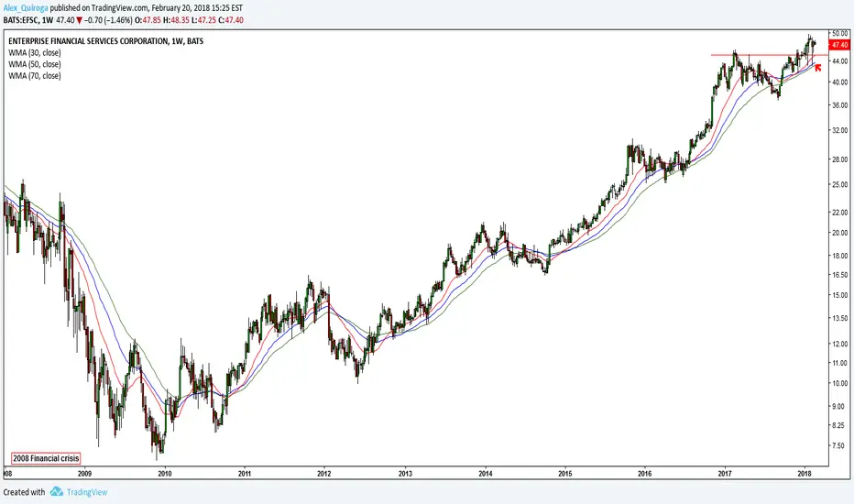Viewport: 854px width, 504px height.
Task: Click the 2016 label on time axis
Action: tap(645, 474)
